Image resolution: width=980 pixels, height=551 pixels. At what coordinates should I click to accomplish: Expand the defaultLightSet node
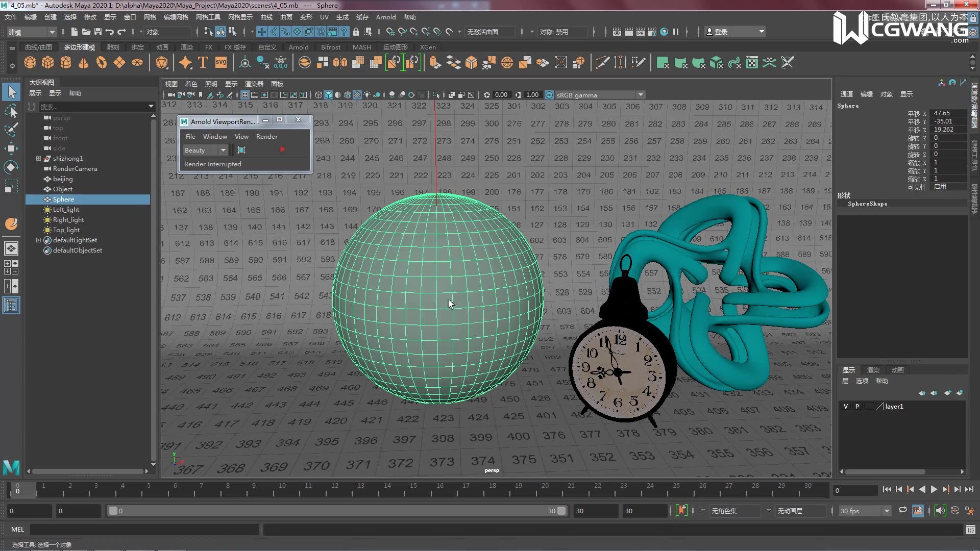38,240
